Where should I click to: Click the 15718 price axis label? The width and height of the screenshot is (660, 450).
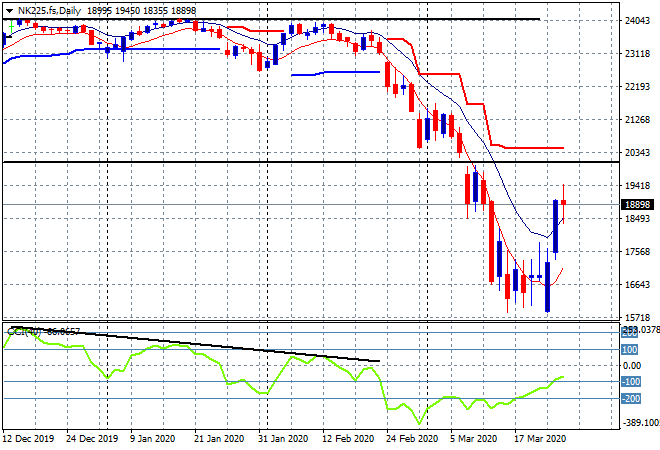point(637,317)
